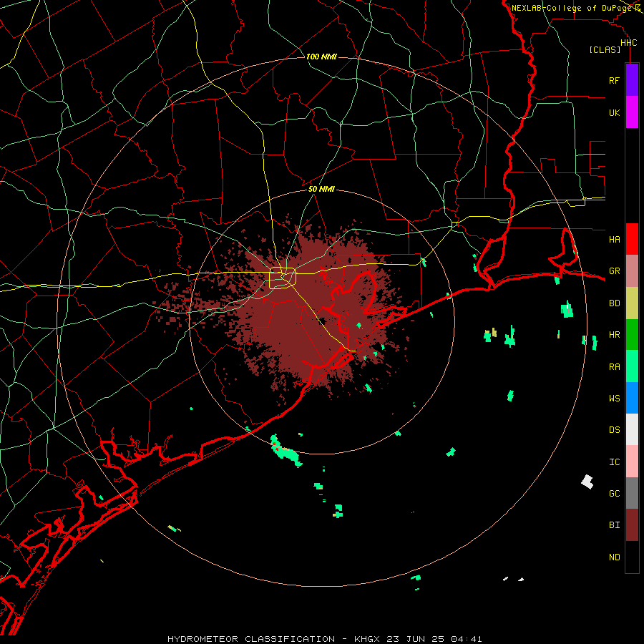This screenshot has width=644, height=644.
Task: Click the RF legend label
Action: [x=614, y=80]
